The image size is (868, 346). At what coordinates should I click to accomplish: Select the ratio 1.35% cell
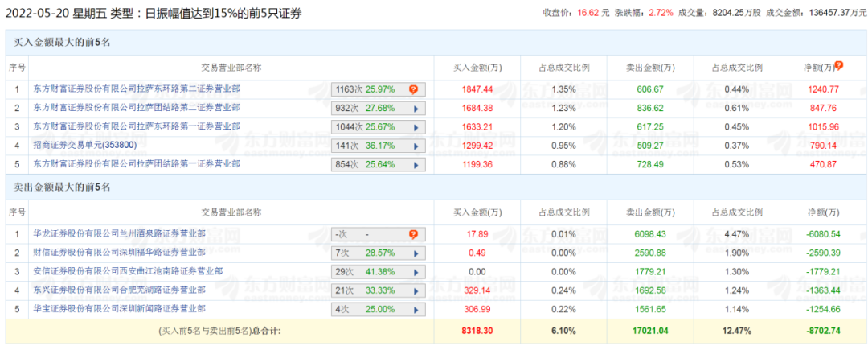click(x=563, y=89)
